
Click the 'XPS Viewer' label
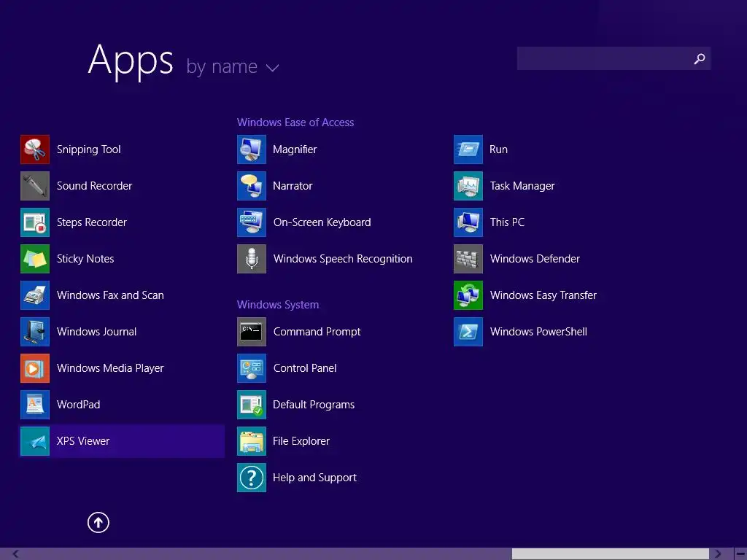pyautogui.click(x=83, y=441)
